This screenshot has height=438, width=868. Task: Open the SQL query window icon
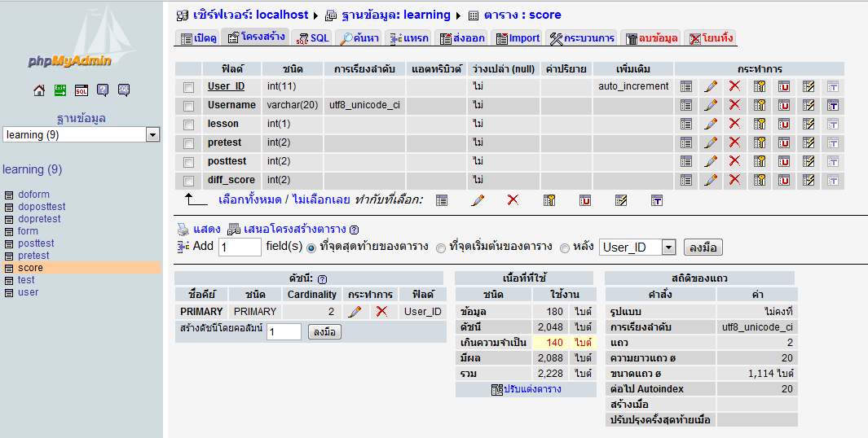[x=82, y=90]
